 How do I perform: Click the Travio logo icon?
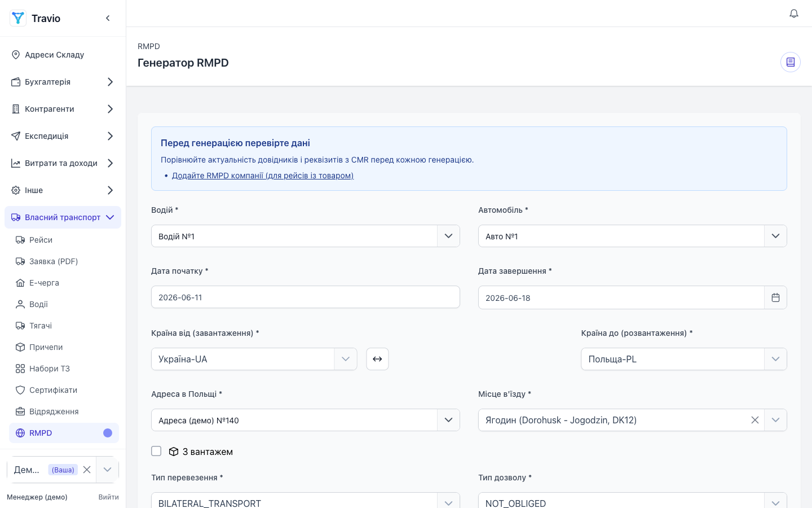18,18
